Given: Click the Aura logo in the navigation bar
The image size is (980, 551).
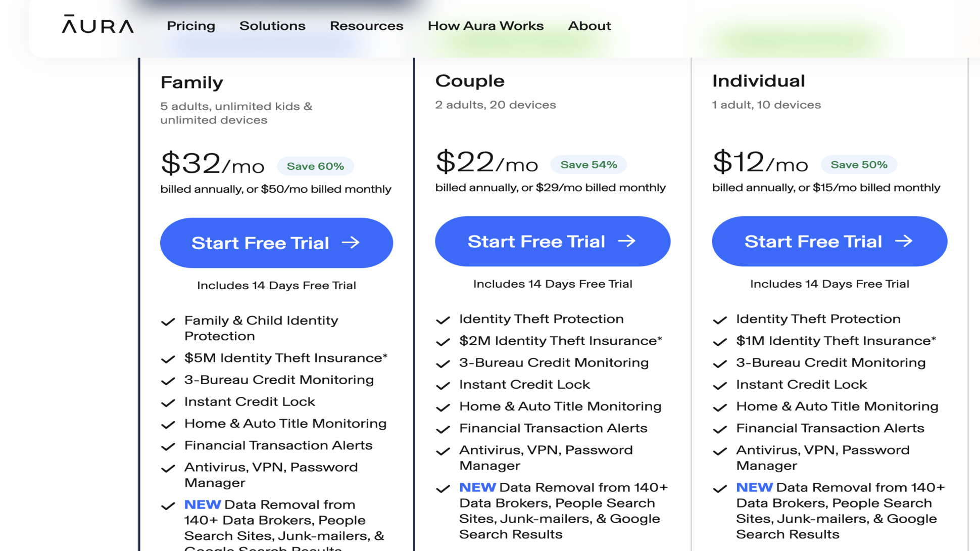Looking at the screenshot, I should [x=97, y=25].
